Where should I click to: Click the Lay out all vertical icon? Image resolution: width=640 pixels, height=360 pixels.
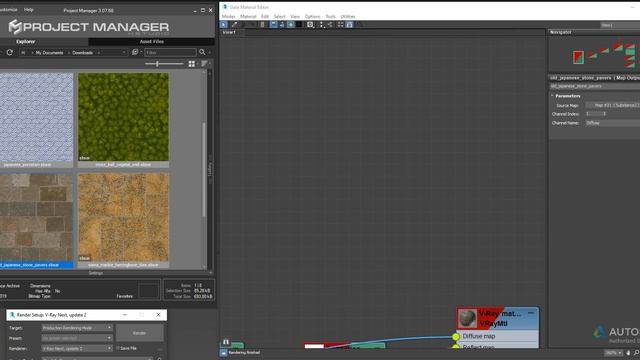pyautogui.click(x=322, y=24)
